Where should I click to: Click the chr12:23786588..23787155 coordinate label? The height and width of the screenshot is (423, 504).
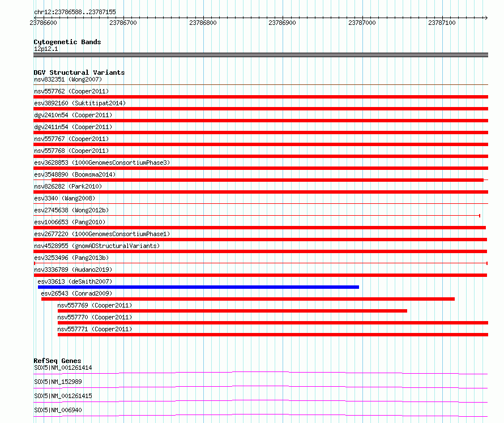[x=75, y=12]
